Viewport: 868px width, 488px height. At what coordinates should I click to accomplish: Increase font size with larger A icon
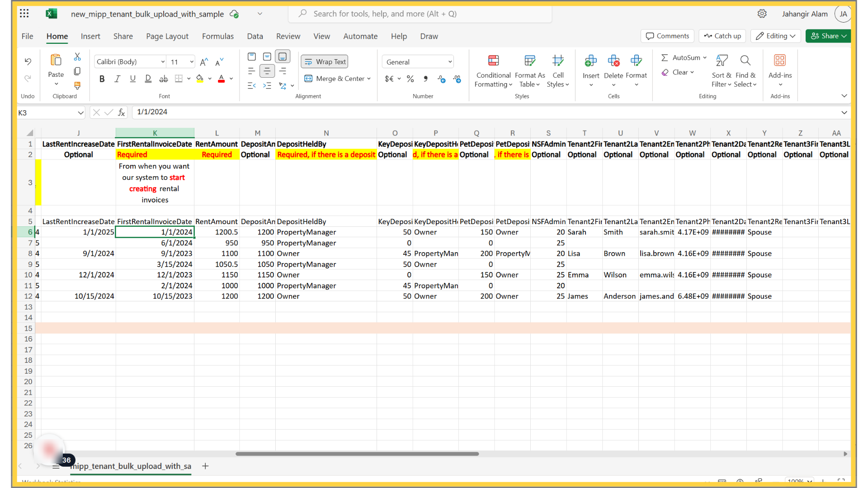pos(204,62)
